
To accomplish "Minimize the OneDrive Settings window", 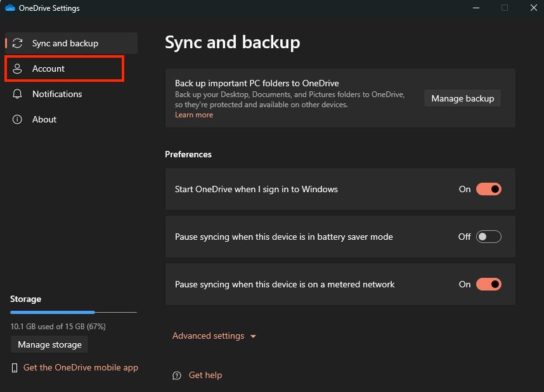I will pos(475,8).
